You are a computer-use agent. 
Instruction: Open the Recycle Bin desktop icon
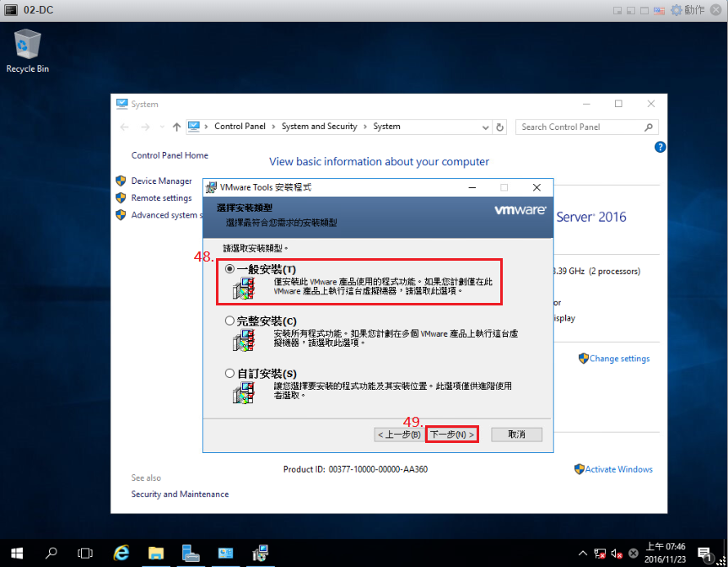27,51
